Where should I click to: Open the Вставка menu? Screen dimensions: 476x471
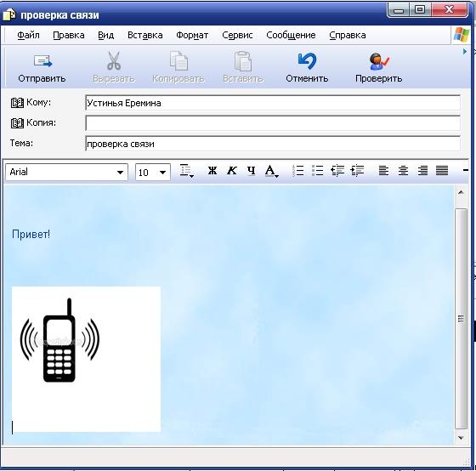click(144, 35)
